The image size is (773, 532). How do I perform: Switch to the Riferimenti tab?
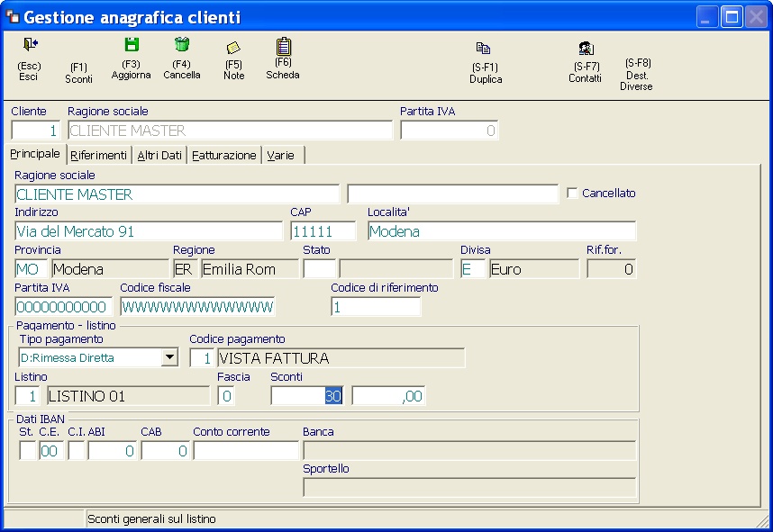(98, 155)
